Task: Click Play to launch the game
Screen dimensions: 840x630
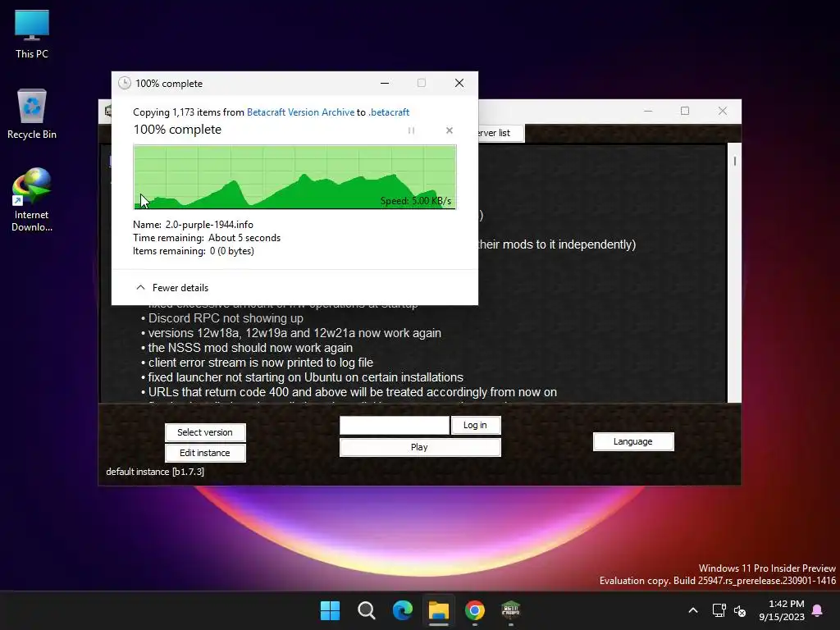Action: click(420, 447)
